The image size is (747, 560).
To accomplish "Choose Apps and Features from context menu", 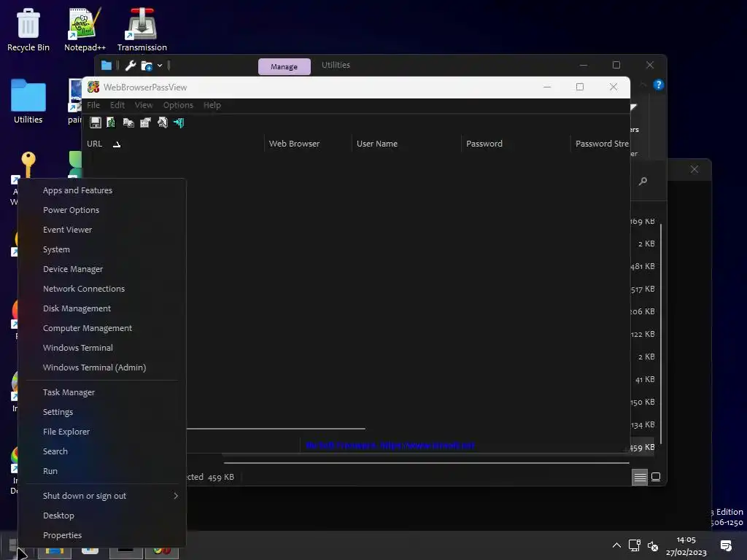I will (x=101, y=190).
